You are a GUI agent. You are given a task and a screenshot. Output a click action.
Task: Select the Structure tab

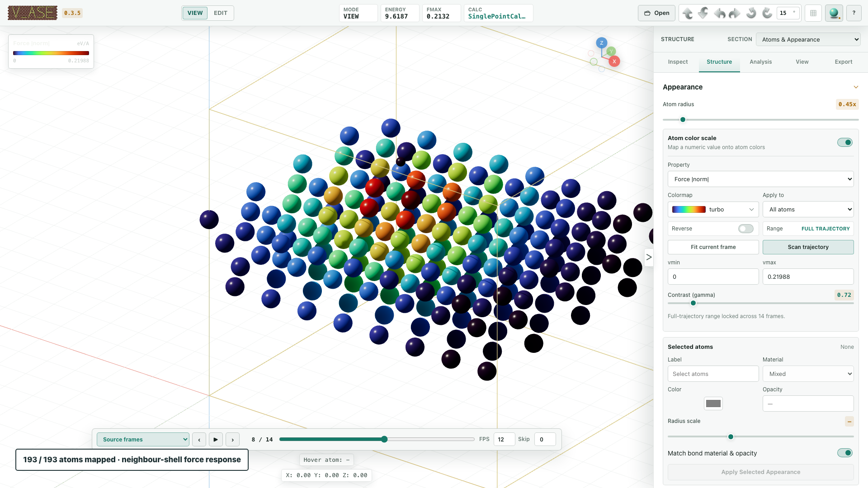coord(719,62)
